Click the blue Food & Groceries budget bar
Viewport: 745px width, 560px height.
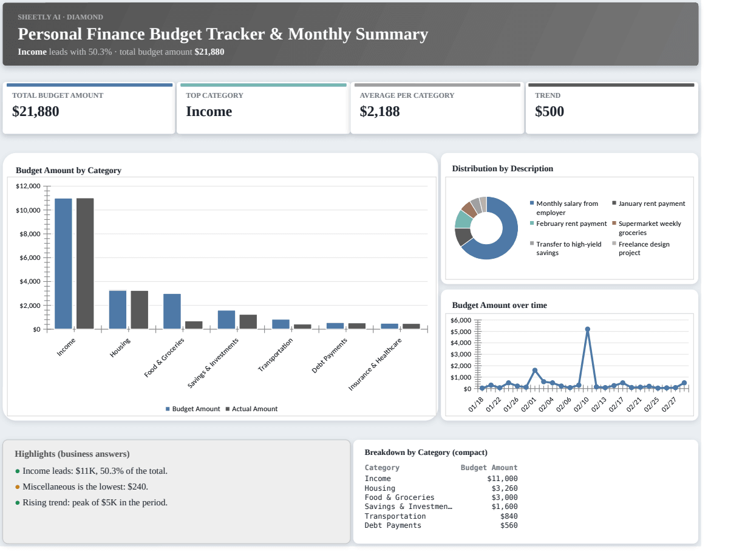[172, 312]
